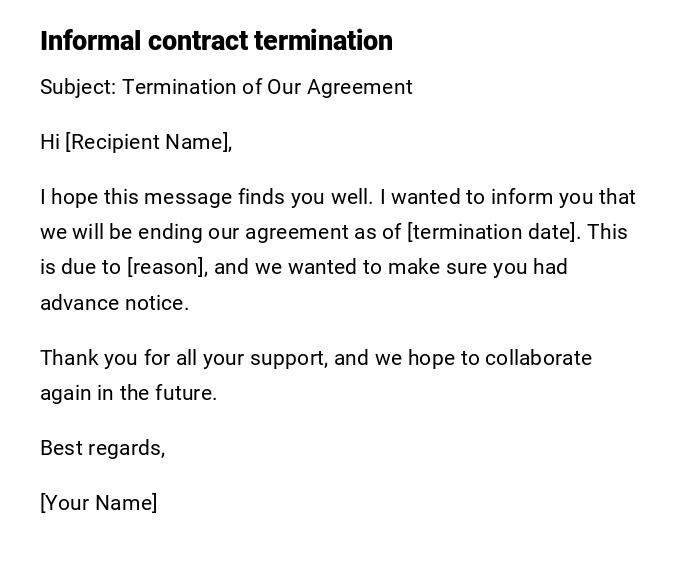Click the "again in the future." line
Screen dimensions: 700x566
128,393
